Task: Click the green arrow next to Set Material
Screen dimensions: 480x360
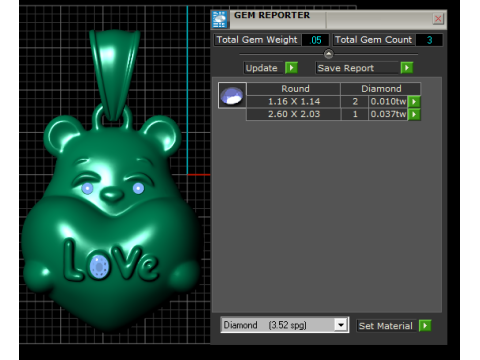Action: [425, 326]
